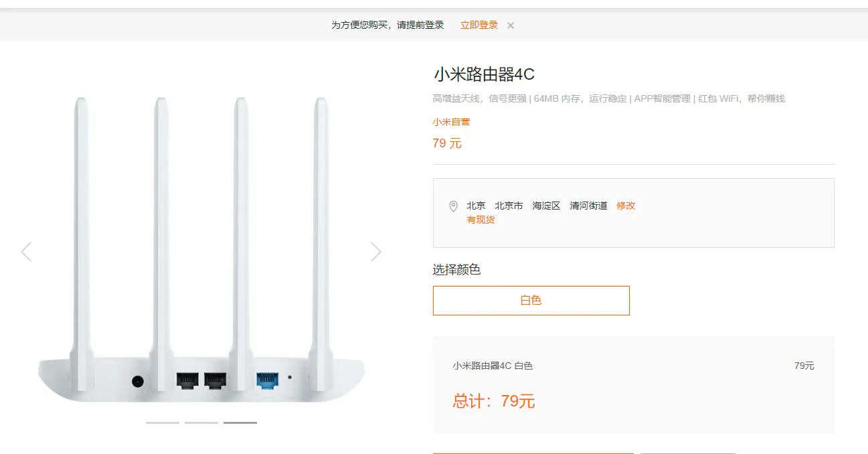868x454 pixels.
Task: Click 修改 to change delivery address
Action: (x=626, y=206)
